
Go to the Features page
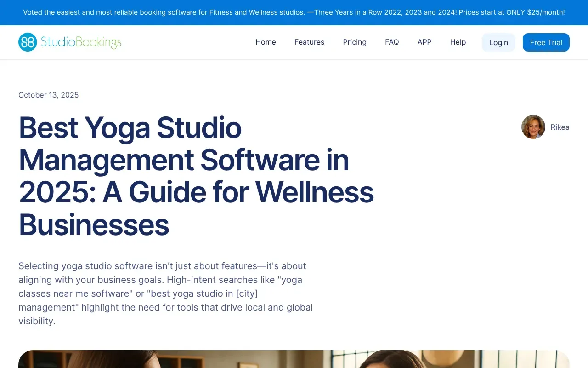tap(309, 42)
